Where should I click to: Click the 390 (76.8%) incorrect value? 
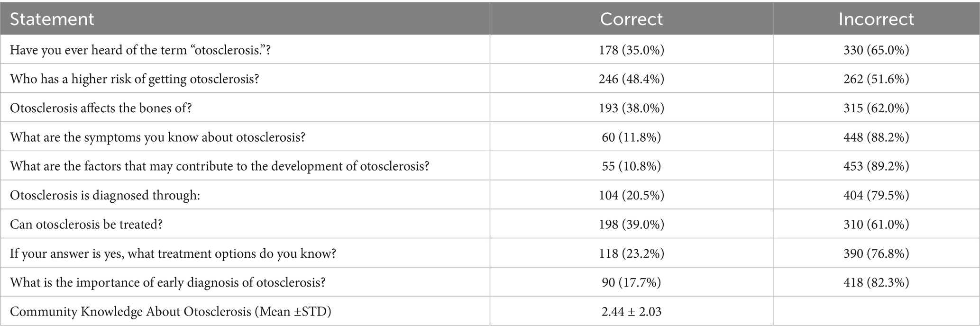pyautogui.click(x=876, y=253)
